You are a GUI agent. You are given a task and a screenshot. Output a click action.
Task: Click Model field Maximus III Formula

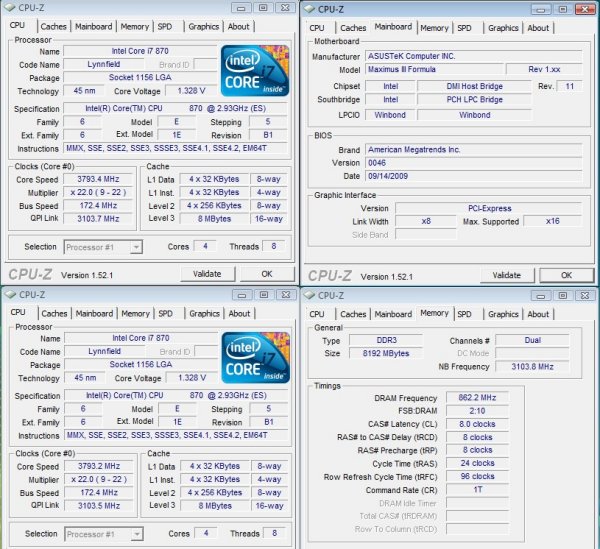coord(434,69)
